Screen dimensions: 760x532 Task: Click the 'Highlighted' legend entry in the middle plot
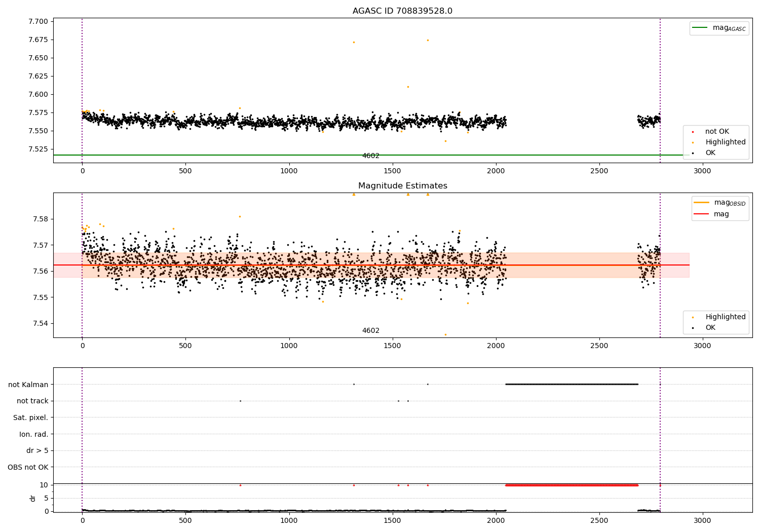point(719,317)
